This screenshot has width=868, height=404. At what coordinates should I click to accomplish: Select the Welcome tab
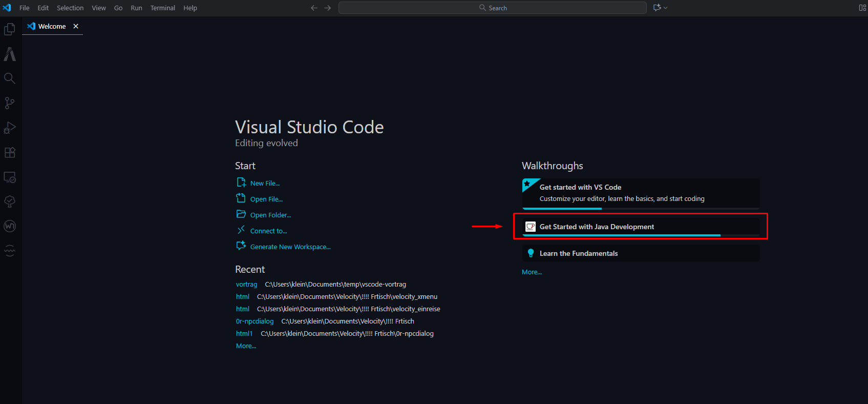pyautogui.click(x=52, y=26)
